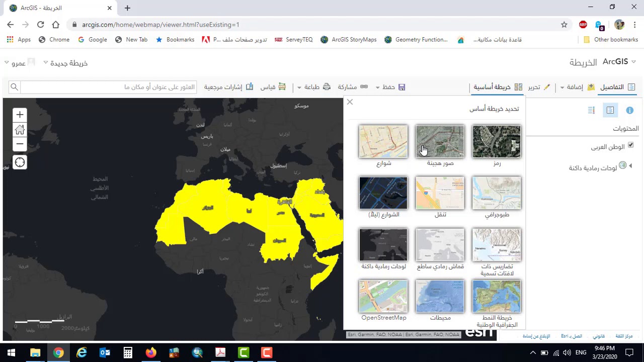
Task: Open the Other bookmarks folder
Action: tap(611, 40)
